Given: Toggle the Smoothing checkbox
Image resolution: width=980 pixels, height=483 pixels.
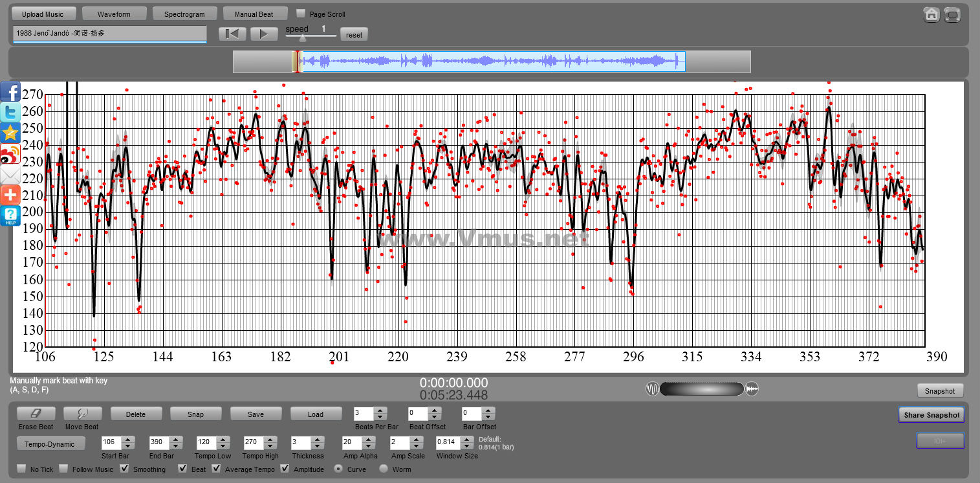Looking at the screenshot, I should tap(125, 469).
